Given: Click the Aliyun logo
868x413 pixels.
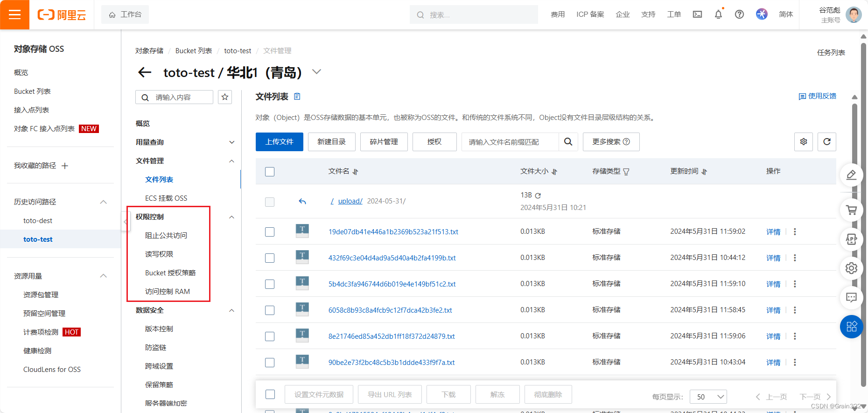Looking at the screenshot, I should tap(62, 15).
